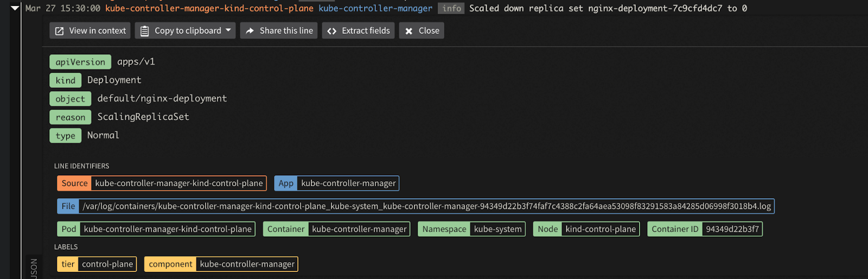Click the X icon beside Close
868x279 pixels.
409,31
